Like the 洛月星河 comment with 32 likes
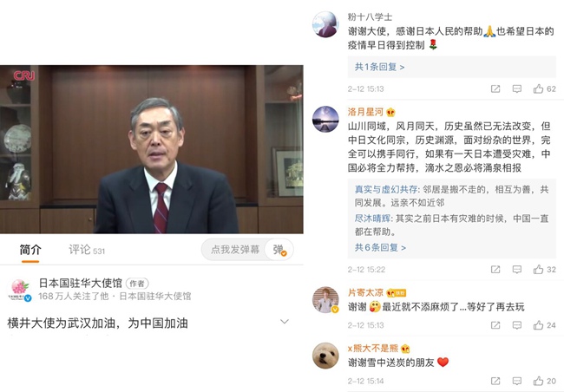The width and height of the screenshot is (564, 392). coord(539,270)
